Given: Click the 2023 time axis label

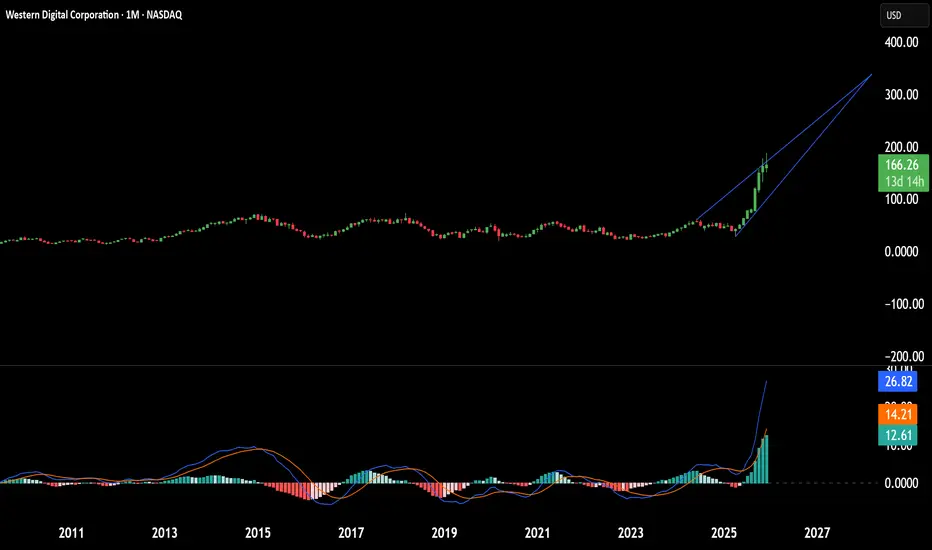Looking at the screenshot, I should pyautogui.click(x=631, y=533).
